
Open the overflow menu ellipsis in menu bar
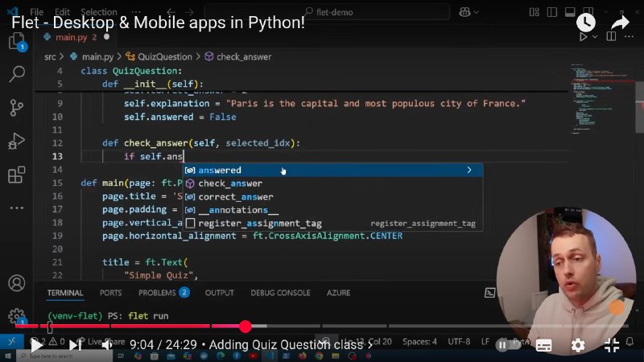pos(136,12)
